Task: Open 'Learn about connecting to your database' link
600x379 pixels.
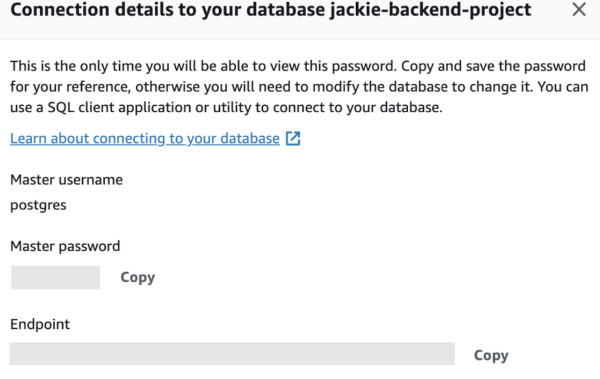Action: [145, 138]
